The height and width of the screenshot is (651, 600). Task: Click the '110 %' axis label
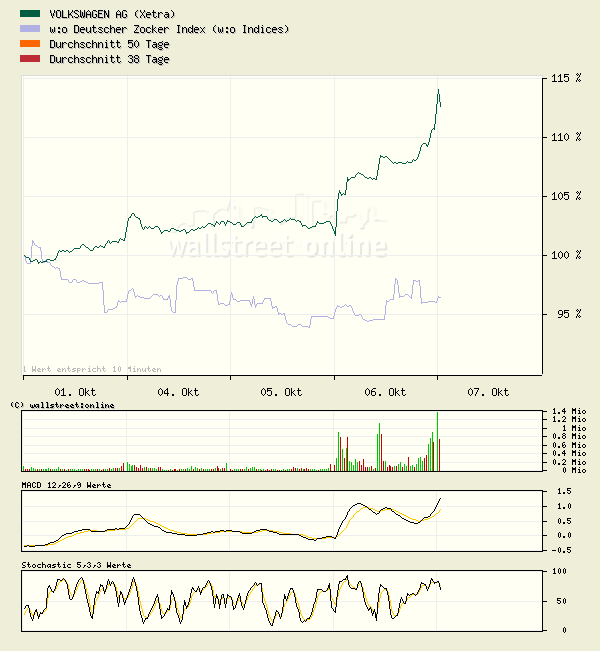coord(566,137)
